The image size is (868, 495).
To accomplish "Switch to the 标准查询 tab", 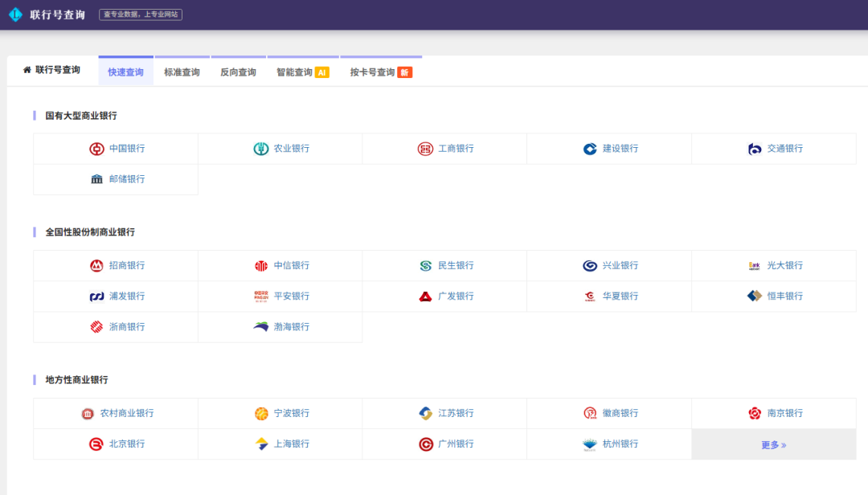I will 182,72.
